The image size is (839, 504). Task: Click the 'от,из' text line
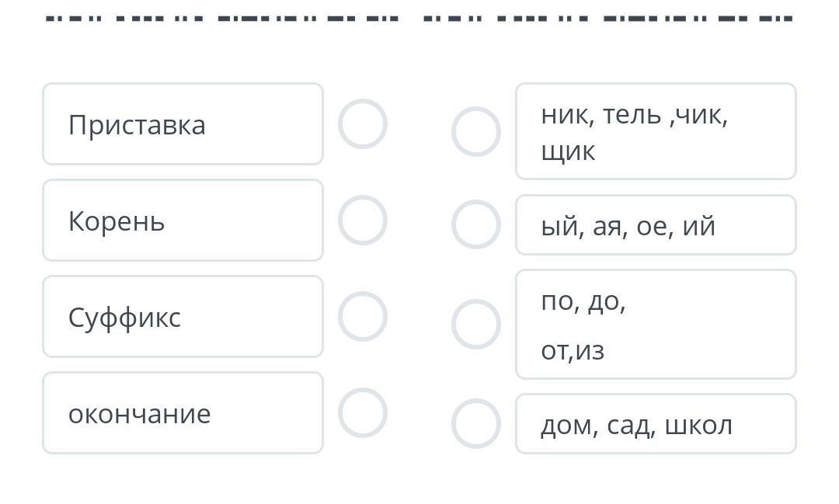pos(573,351)
